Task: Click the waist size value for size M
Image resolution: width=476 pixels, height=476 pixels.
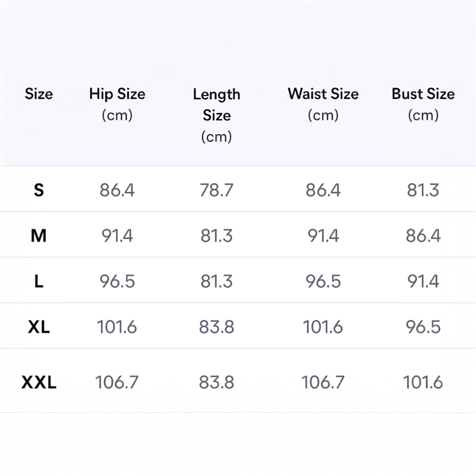Action: [x=323, y=236]
